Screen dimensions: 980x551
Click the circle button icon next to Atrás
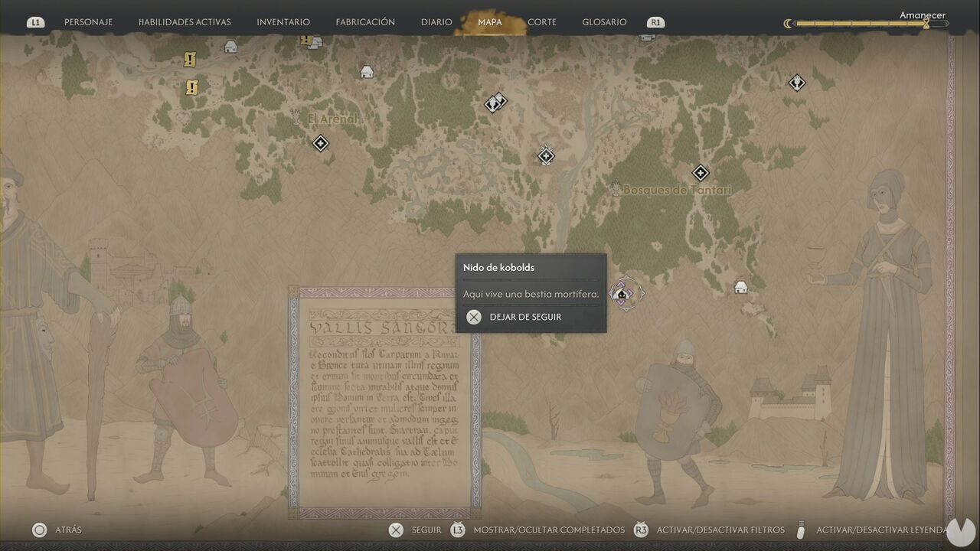(x=39, y=530)
